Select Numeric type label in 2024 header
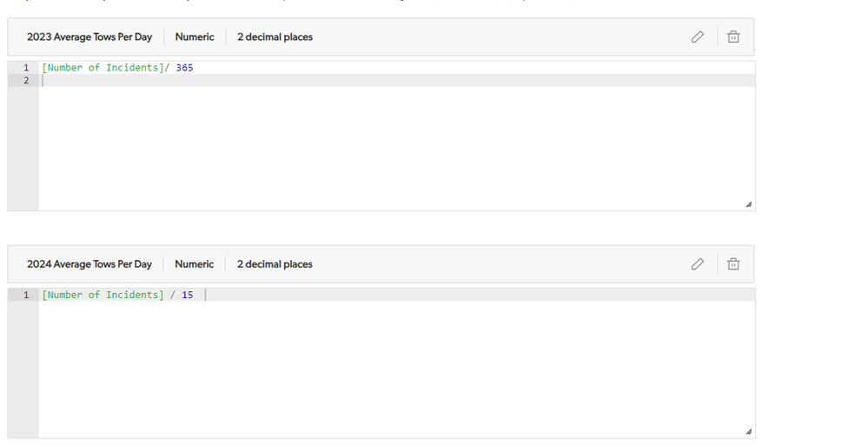Screen dimensions: 868x446 194,264
